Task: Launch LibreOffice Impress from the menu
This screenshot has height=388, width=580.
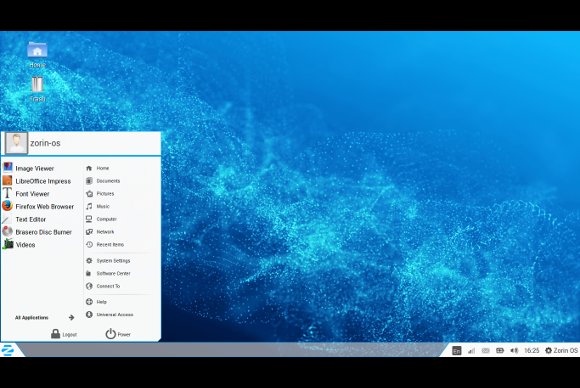Action: (37, 181)
